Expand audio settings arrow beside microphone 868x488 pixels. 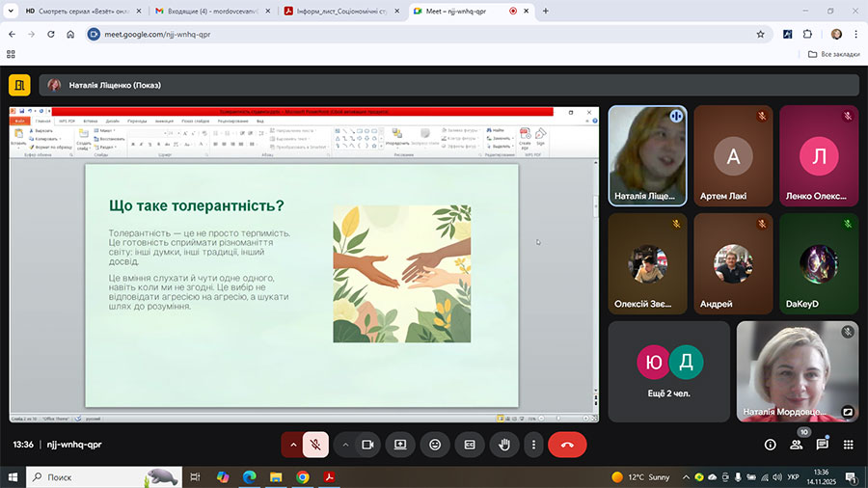(293, 445)
